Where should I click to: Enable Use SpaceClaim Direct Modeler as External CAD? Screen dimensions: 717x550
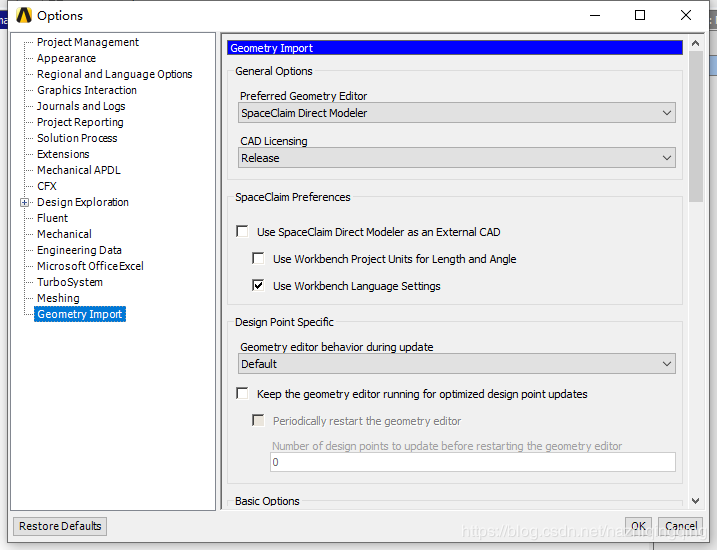242,231
